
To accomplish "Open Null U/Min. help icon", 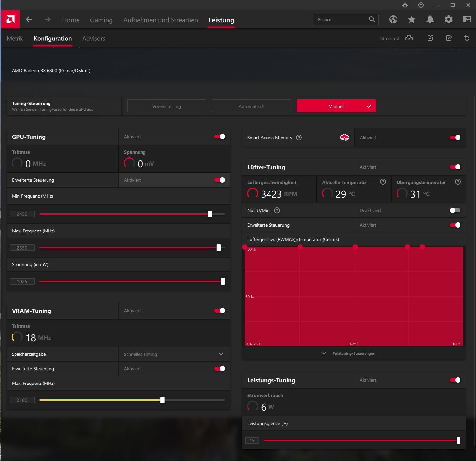I will point(277,210).
